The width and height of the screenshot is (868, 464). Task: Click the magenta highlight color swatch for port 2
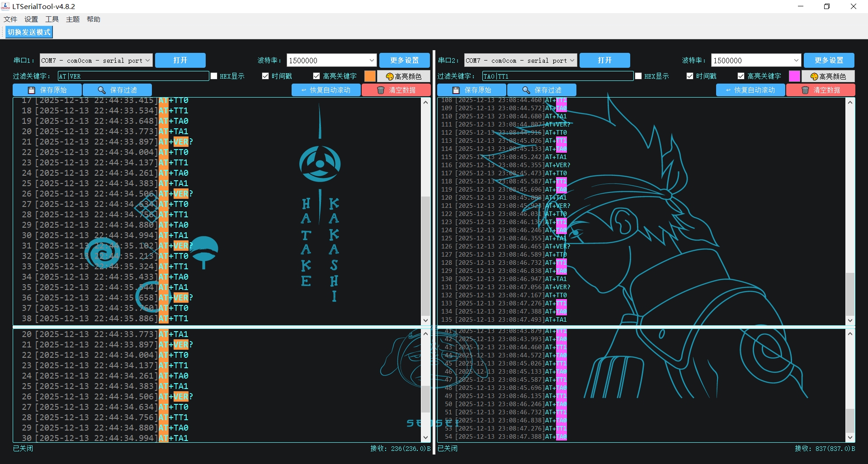(x=794, y=76)
